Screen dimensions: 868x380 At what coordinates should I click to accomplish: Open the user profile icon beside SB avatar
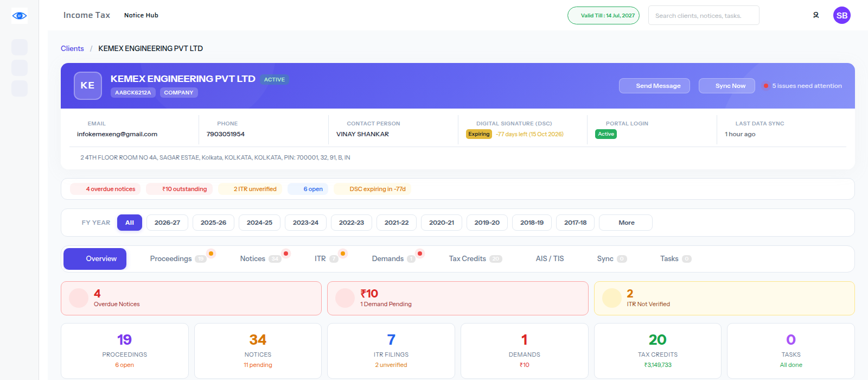pos(816,15)
